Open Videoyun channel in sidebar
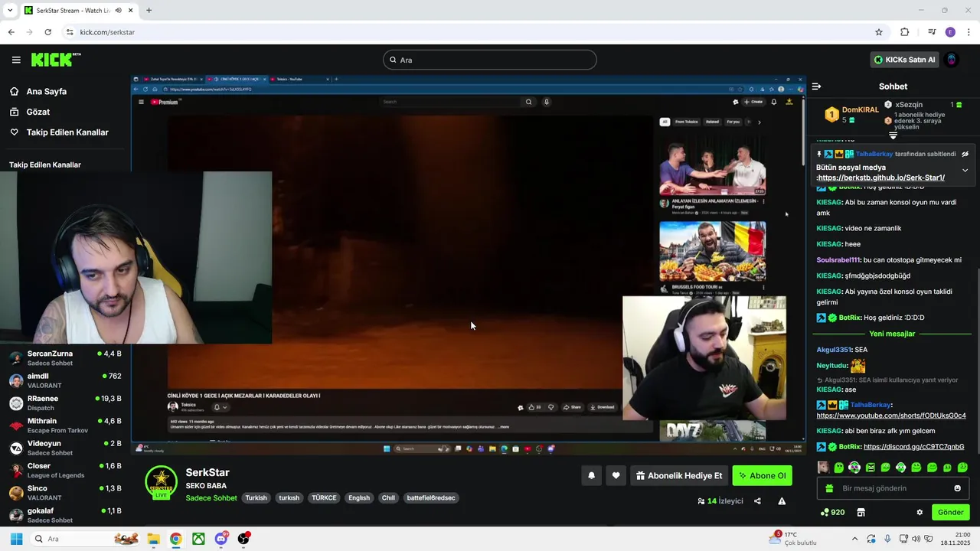Screen dimensions: 980x551 (x=66, y=448)
